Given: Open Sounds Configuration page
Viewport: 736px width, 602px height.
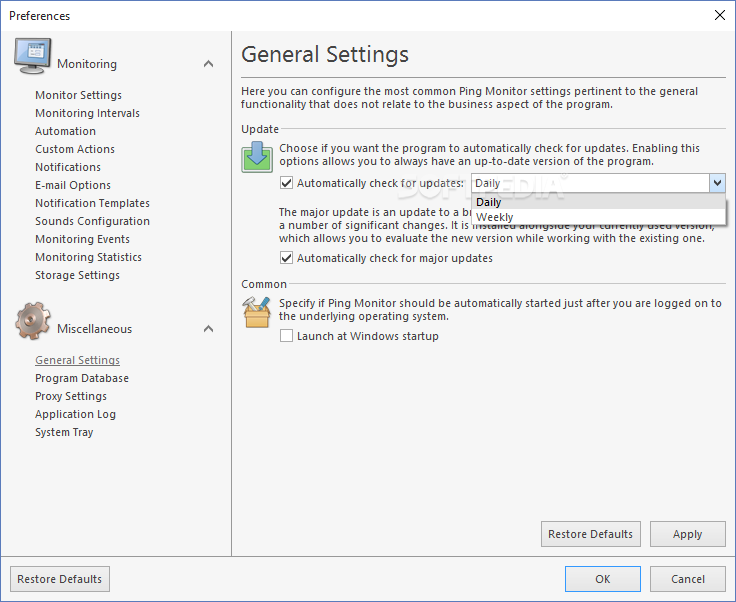Looking at the screenshot, I should 92,221.
